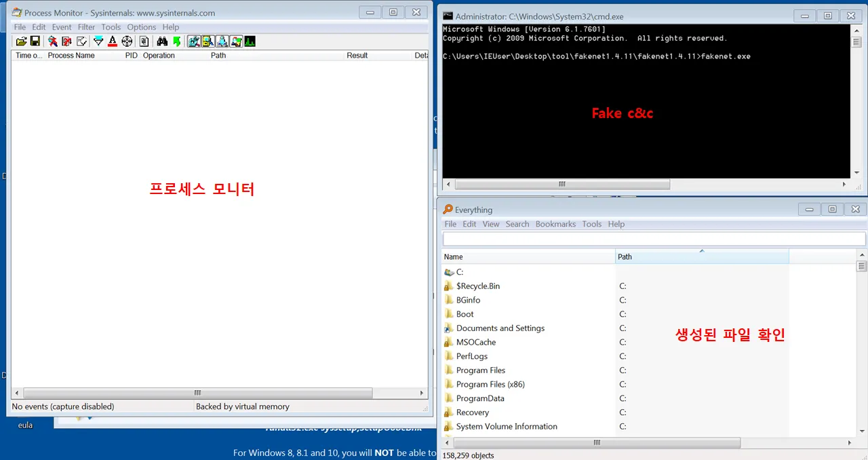This screenshot has width=868, height=460.
Task: Open the Tools menu in Everything
Action: (592, 224)
